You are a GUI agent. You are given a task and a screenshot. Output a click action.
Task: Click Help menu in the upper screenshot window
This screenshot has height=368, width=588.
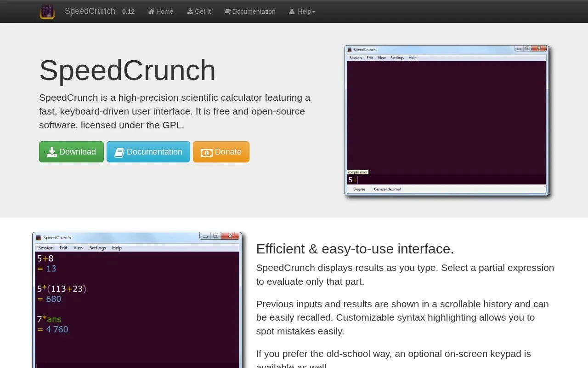[x=413, y=58]
